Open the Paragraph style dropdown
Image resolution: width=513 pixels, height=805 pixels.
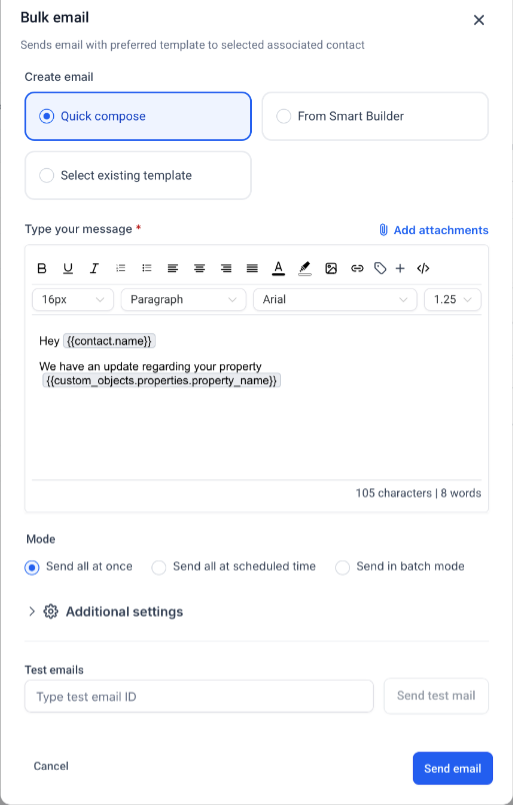[183, 299]
